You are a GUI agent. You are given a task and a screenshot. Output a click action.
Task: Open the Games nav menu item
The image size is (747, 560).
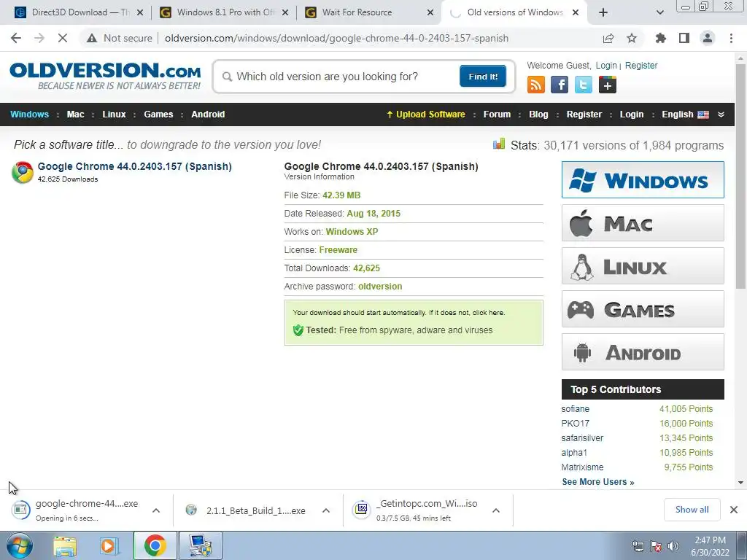point(158,114)
